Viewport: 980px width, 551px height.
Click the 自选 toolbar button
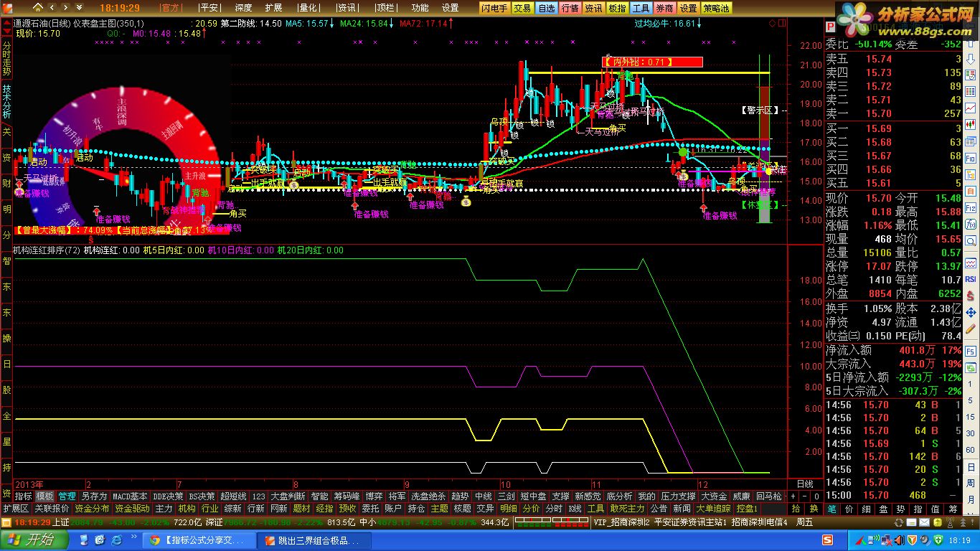click(x=546, y=8)
